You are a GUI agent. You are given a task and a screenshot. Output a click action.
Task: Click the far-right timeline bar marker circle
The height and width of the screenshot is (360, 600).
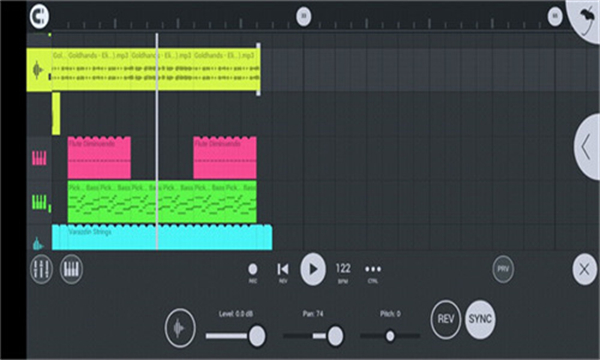click(555, 16)
